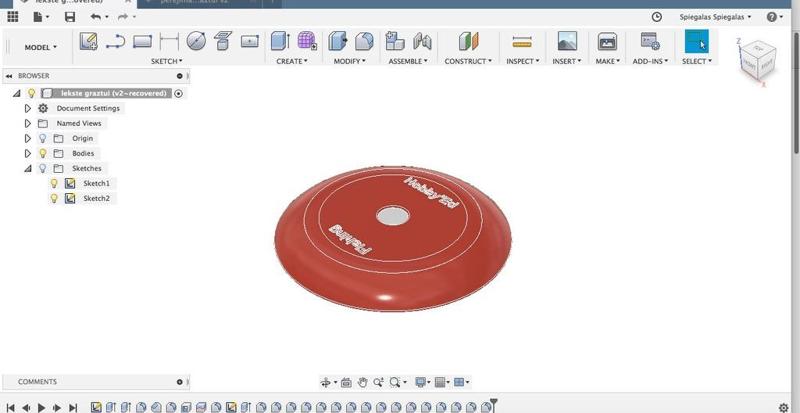Toggle Bodies folder visibility bulb
800x413 pixels.
(43, 153)
